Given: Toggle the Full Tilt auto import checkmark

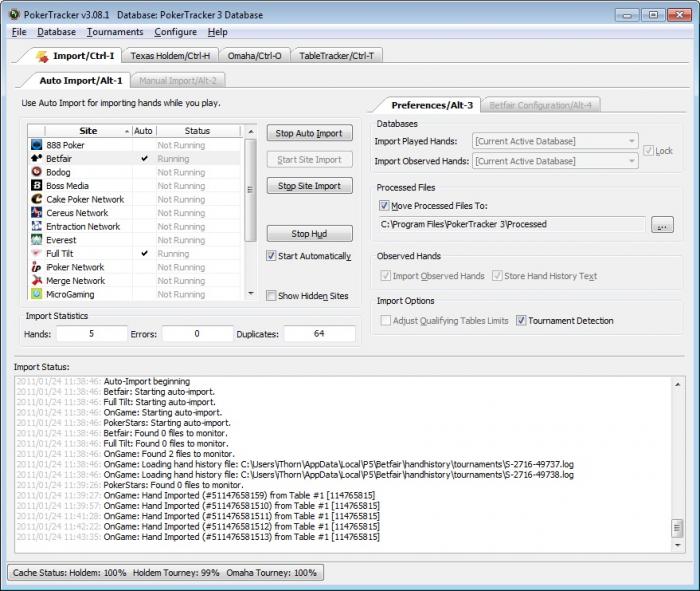Looking at the screenshot, I should point(144,253).
